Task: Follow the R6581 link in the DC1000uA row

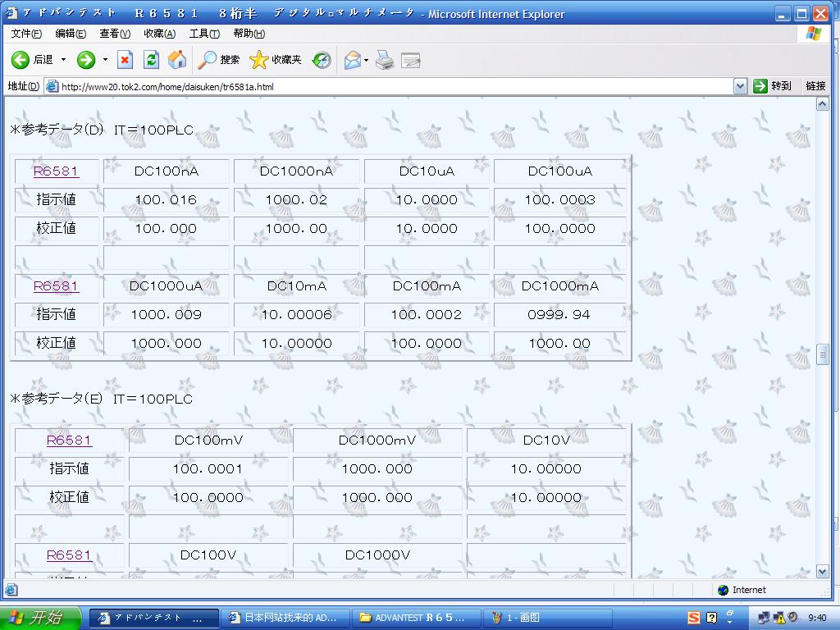Action: click(57, 286)
